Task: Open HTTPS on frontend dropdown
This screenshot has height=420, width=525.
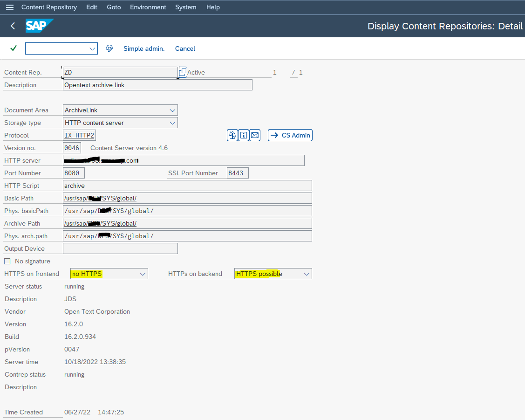Action: click(143, 274)
